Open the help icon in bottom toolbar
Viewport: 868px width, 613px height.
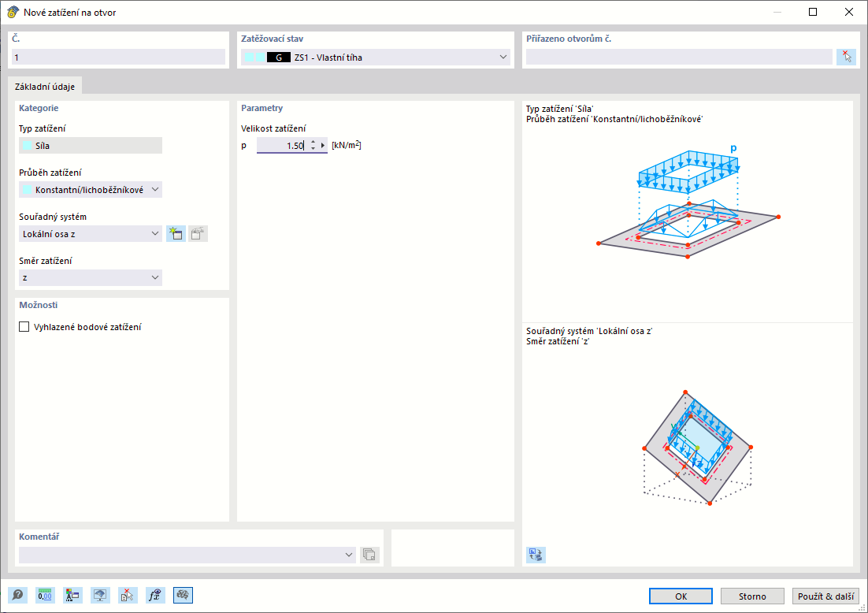17,596
